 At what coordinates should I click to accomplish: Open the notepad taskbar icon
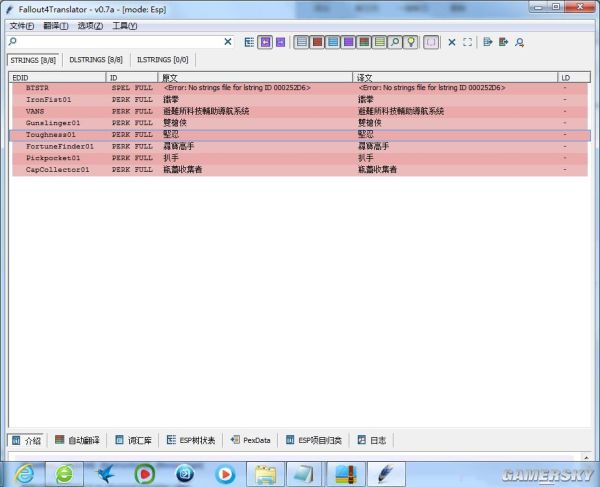tap(305, 474)
